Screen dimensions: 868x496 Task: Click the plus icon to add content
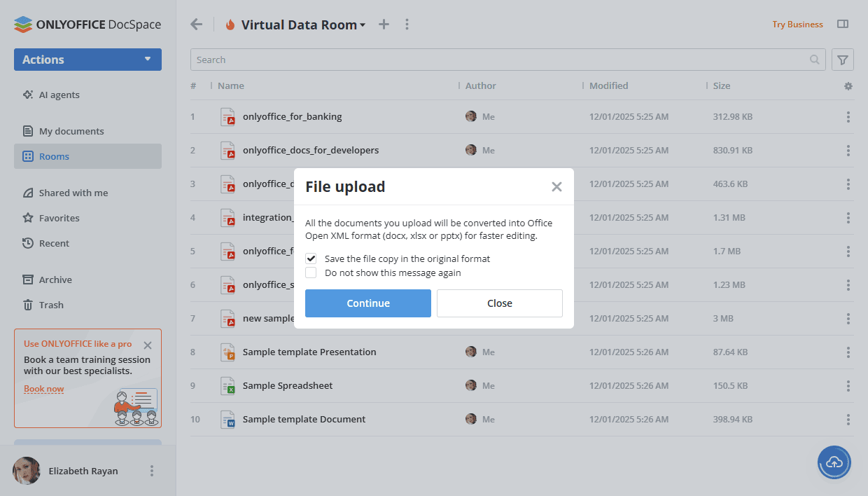click(x=384, y=25)
